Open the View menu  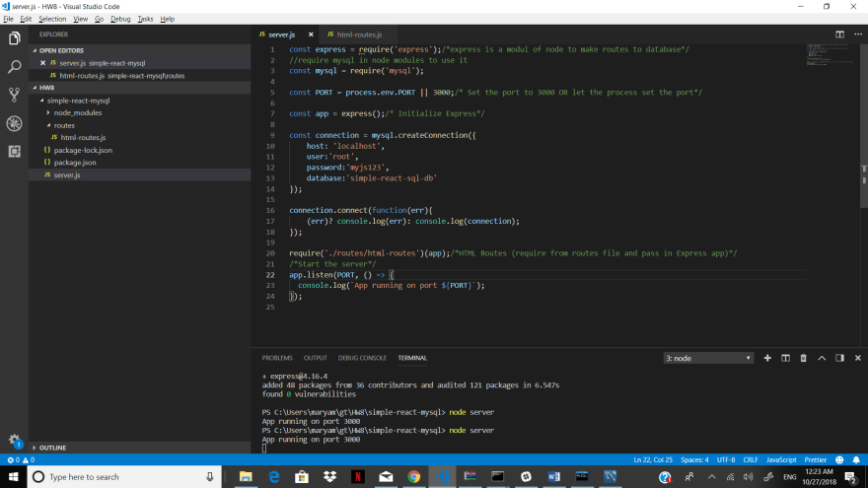tap(80, 19)
